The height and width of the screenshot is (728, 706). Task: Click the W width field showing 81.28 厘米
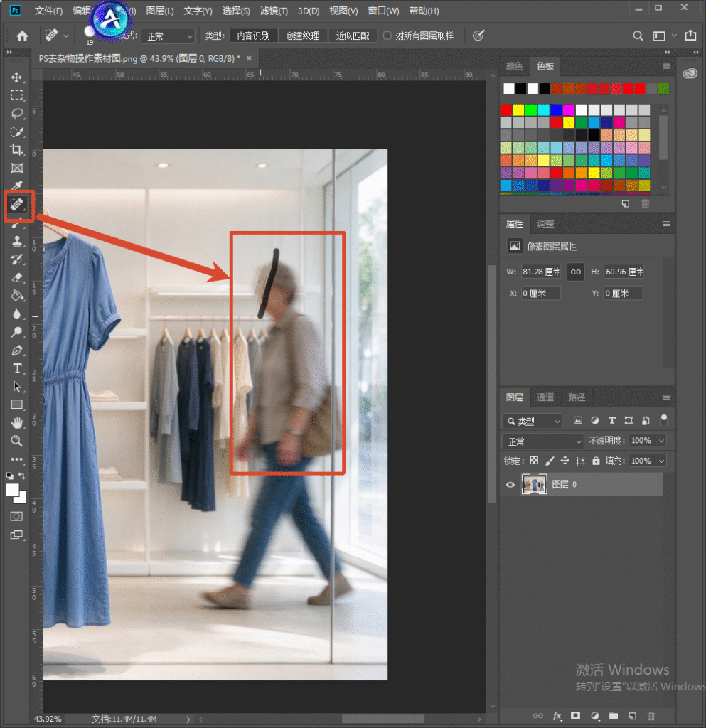point(541,272)
